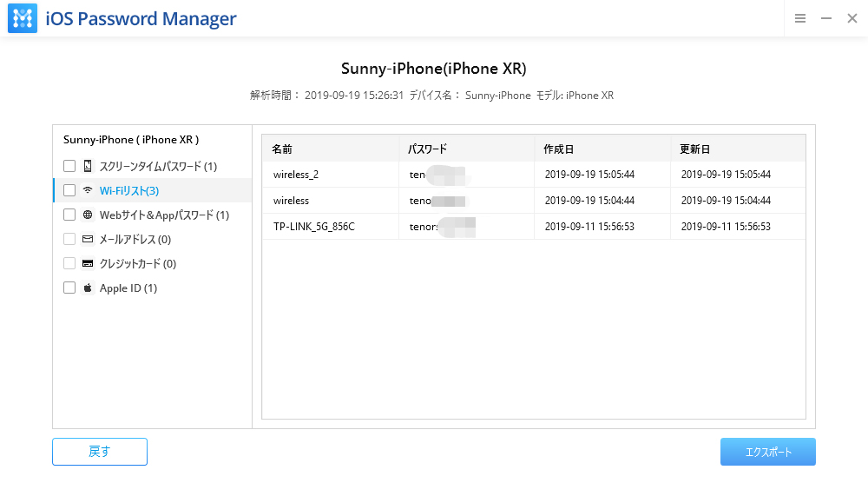
Task: Click the credit card icon
Action: coord(88,263)
